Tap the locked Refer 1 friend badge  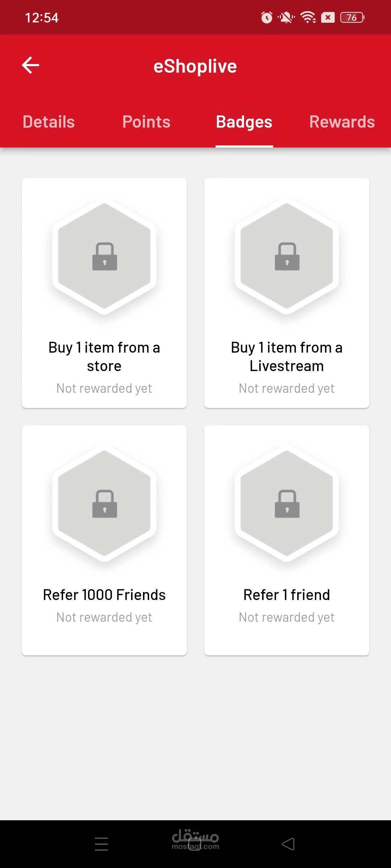(x=287, y=503)
